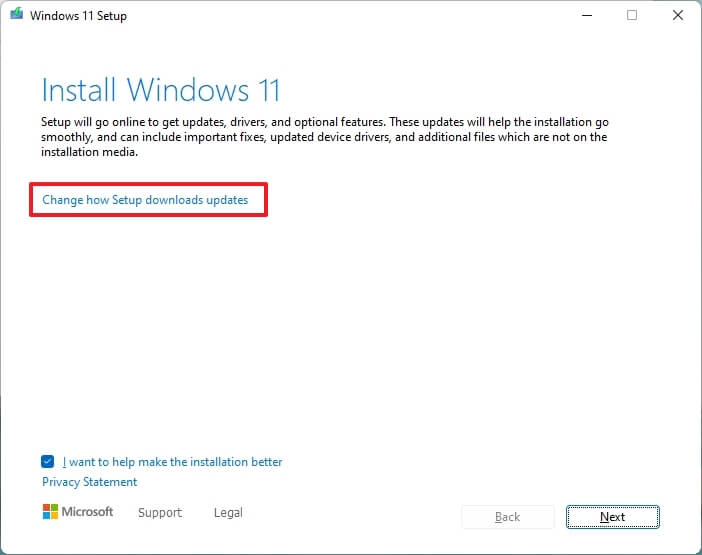Open the Legal link
702x555 pixels.
tap(228, 513)
